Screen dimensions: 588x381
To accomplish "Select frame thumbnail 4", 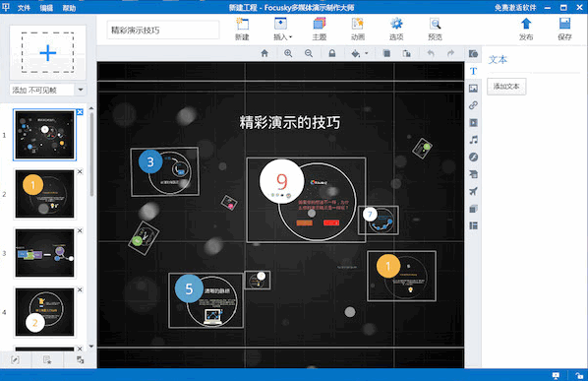I will (x=44, y=312).
